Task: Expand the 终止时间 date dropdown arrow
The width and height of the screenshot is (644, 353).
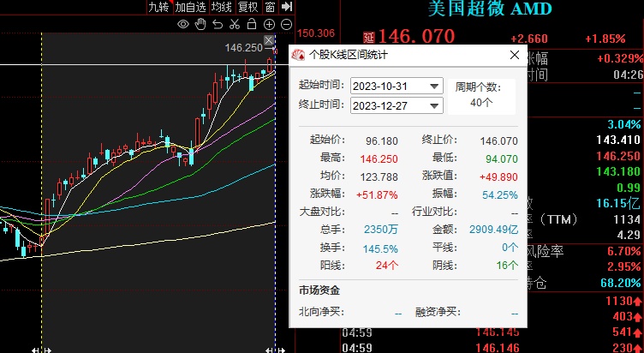Action: click(434, 106)
